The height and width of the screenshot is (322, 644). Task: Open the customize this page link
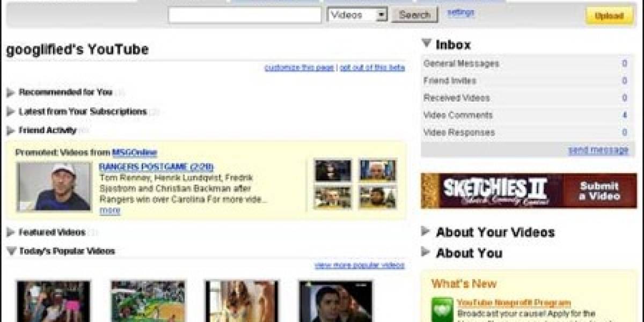tap(299, 68)
